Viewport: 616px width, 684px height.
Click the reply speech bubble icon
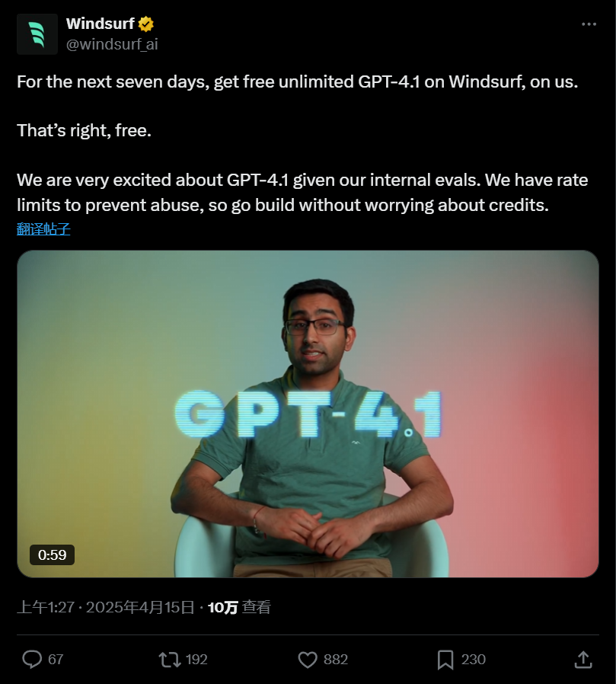[32, 659]
